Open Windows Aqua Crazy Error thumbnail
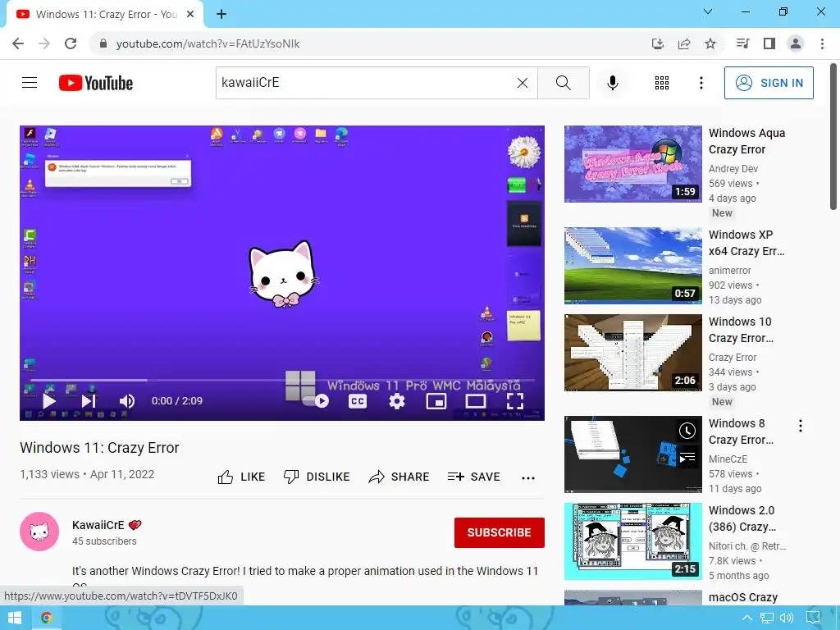The image size is (840, 630). 632,164
